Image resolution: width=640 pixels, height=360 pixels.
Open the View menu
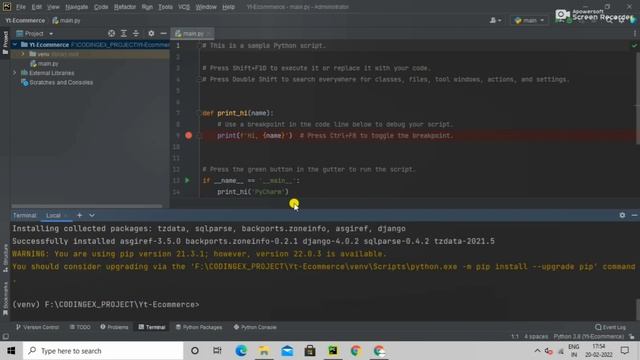point(53,7)
